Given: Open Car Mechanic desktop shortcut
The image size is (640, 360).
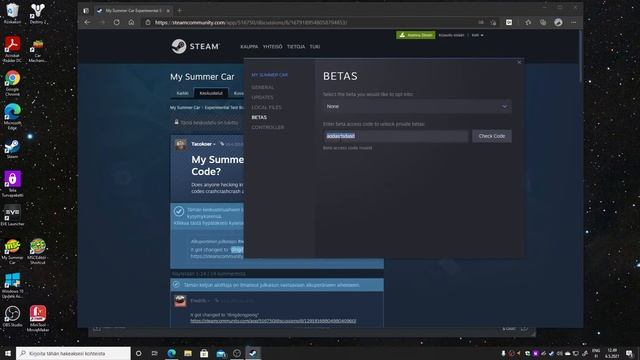Looking at the screenshot, I should click(38, 49).
